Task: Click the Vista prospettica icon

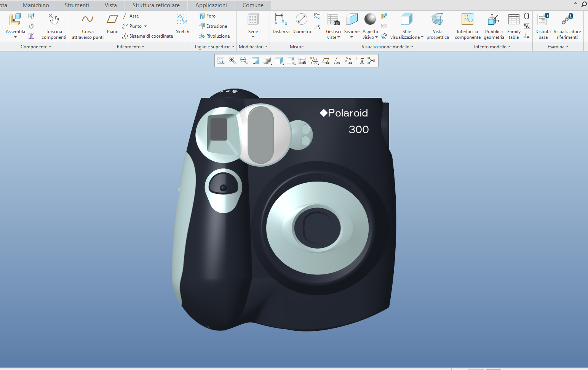Action: (x=438, y=19)
